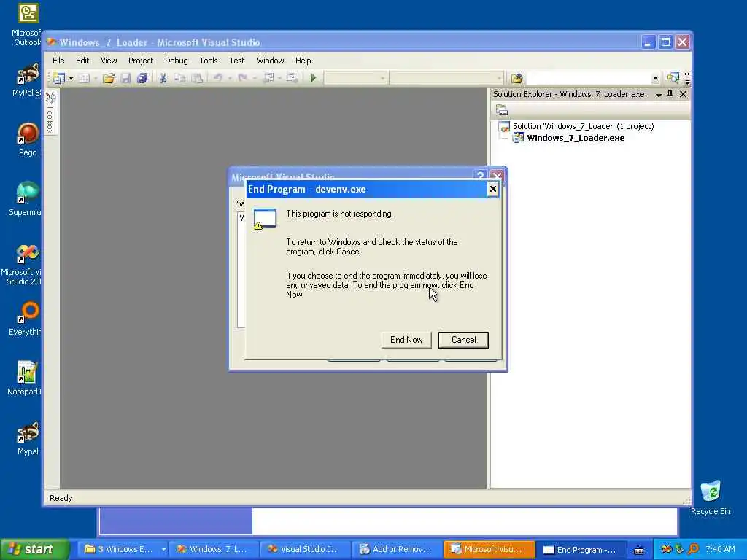
Task: Switch to Microsoft Visu... taskbar button
Action: coord(488,550)
